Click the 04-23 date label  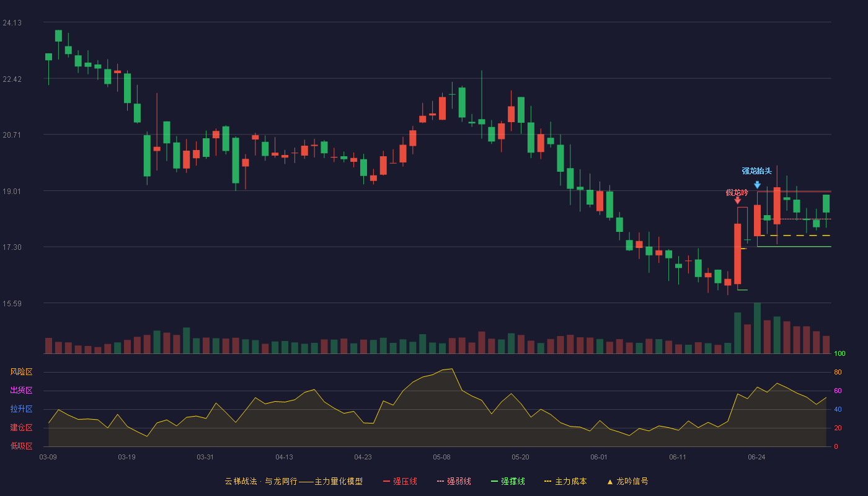coord(363,457)
